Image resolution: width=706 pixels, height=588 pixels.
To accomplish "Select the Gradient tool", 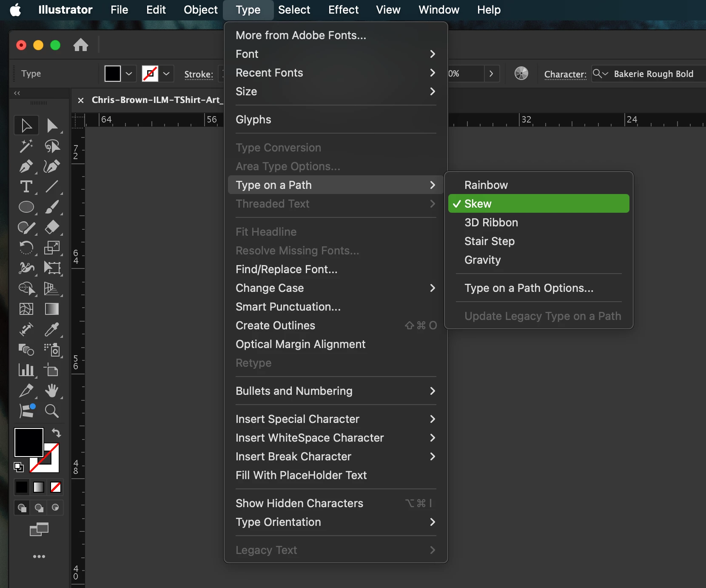I will click(x=52, y=309).
